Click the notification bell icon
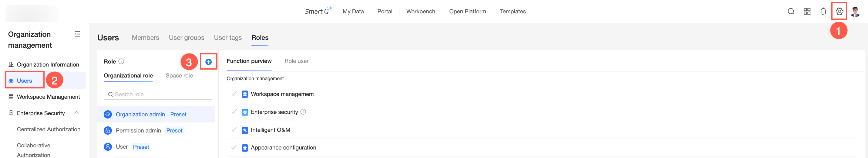 coord(823,12)
